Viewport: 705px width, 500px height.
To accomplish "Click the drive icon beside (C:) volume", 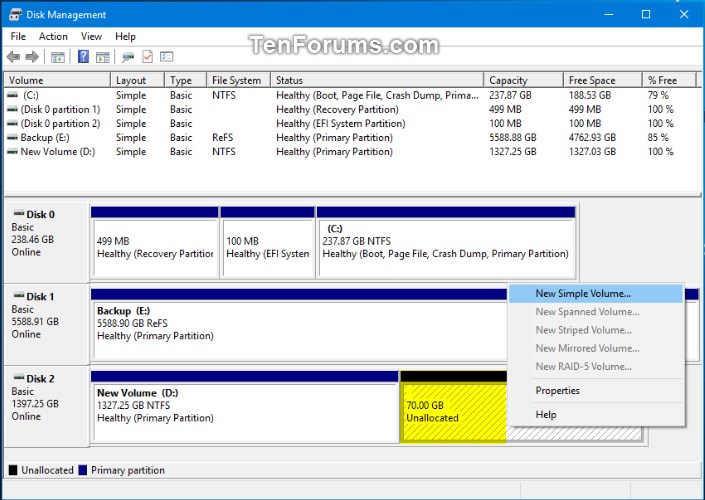I will (x=13, y=95).
